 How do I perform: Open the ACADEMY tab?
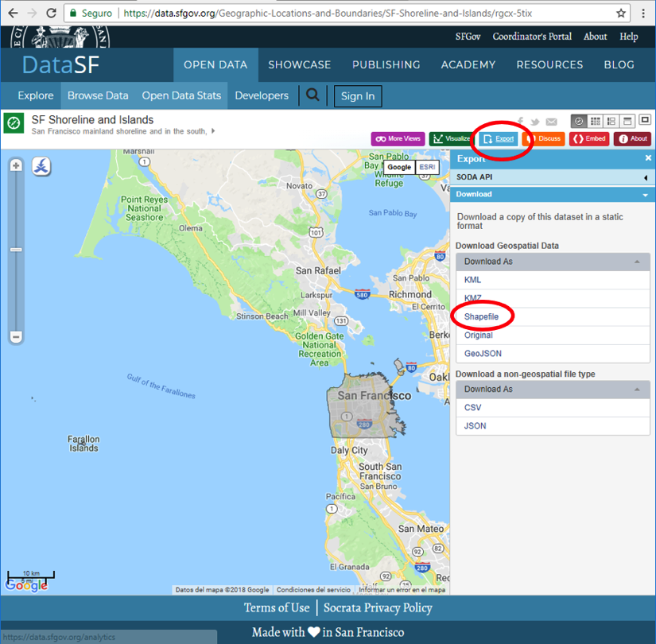click(x=468, y=65)
